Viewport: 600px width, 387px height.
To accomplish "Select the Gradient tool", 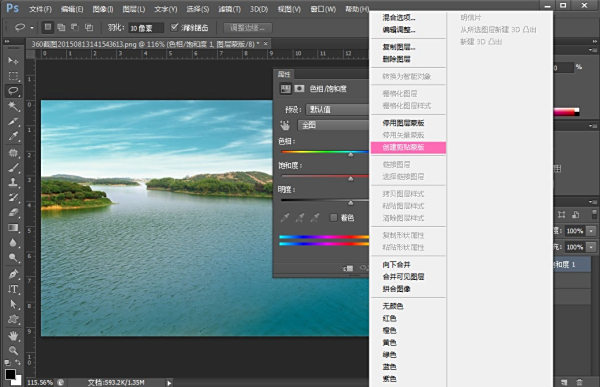I will pos(13,228).
